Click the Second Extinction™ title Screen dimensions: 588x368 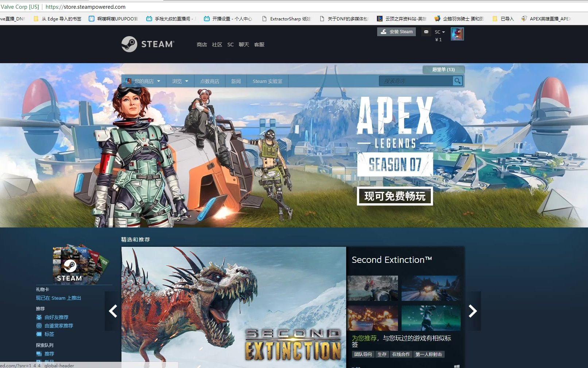(392, 260)
